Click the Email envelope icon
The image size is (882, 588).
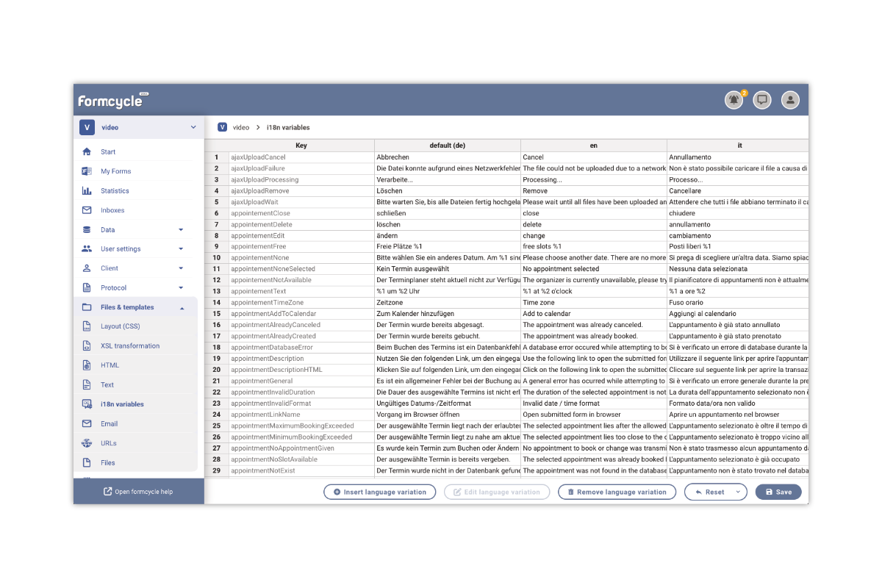[x=87, y=424]
